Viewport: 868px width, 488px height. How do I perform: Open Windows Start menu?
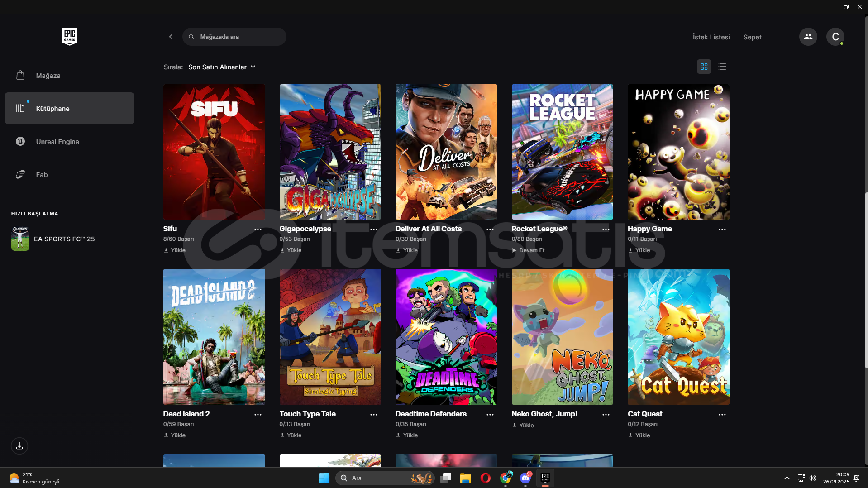pos(324,478)
